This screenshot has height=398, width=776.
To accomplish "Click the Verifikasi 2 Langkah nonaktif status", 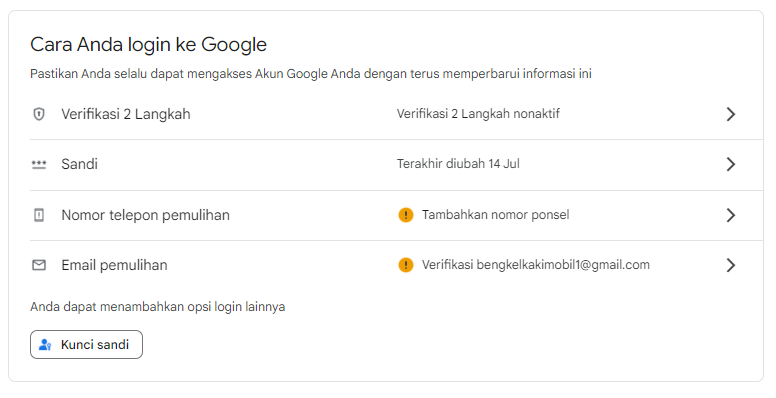I will (x=478, y=114).
